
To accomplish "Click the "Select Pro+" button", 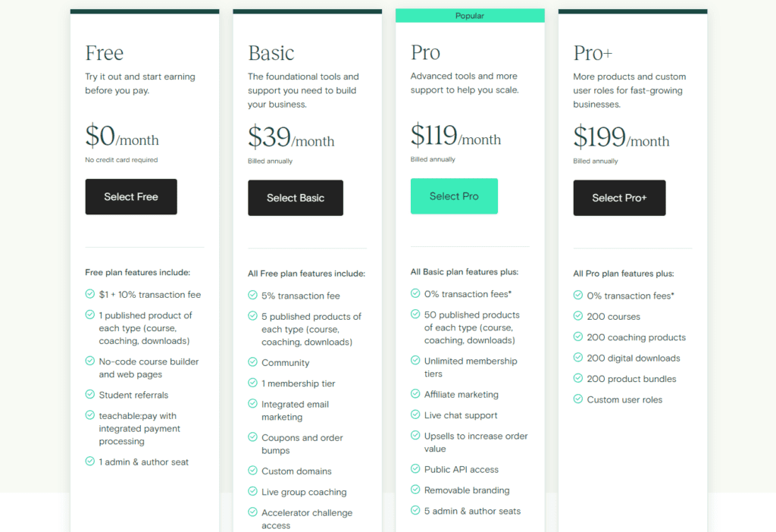I will 619,198.
